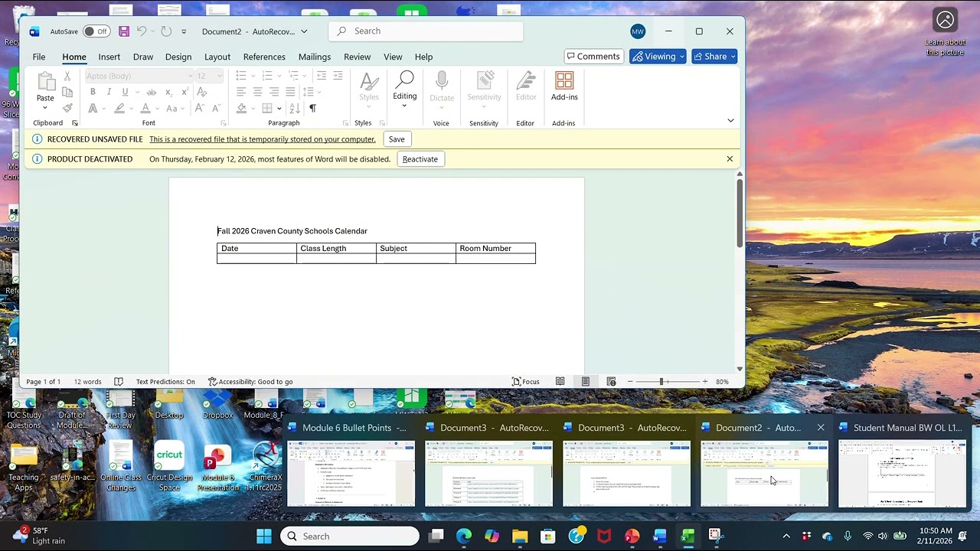Click the Editor pen icon
Image resolution: width=980 pixels, height=551 pixels.
click(x=526, y=81)
